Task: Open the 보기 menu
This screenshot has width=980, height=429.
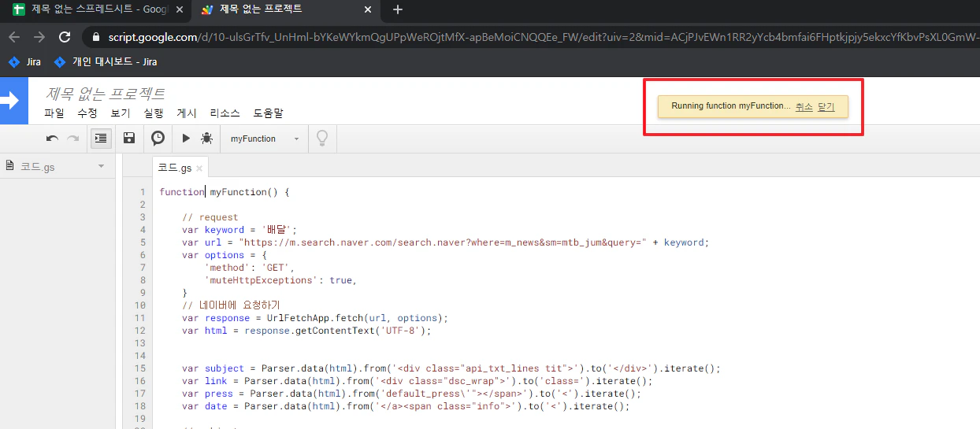Action: [121, 113]
